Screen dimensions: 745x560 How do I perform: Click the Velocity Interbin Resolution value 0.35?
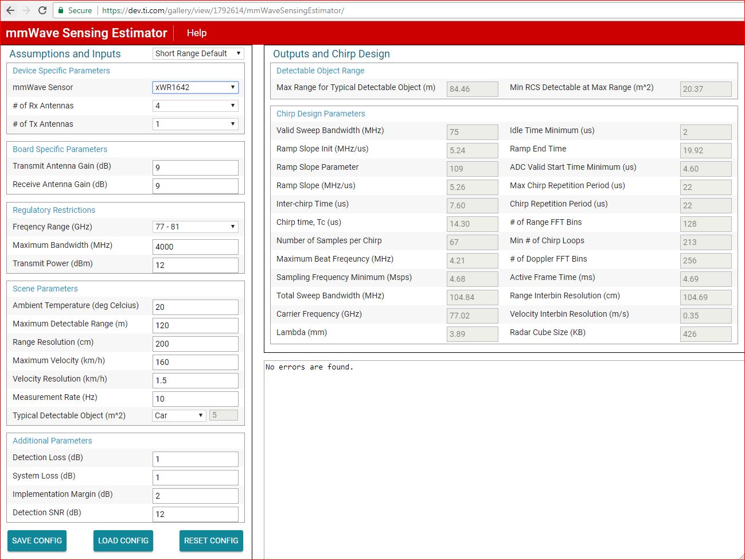pyautogui.click(x=706, y=316)
